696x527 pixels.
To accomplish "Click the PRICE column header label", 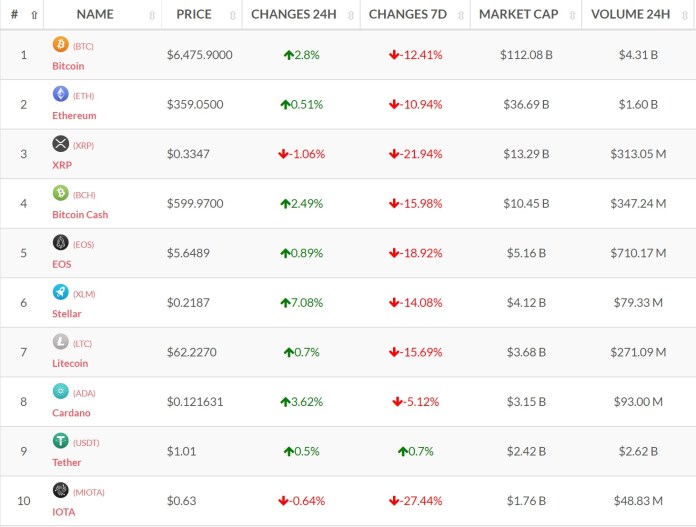I will point(194,14).
